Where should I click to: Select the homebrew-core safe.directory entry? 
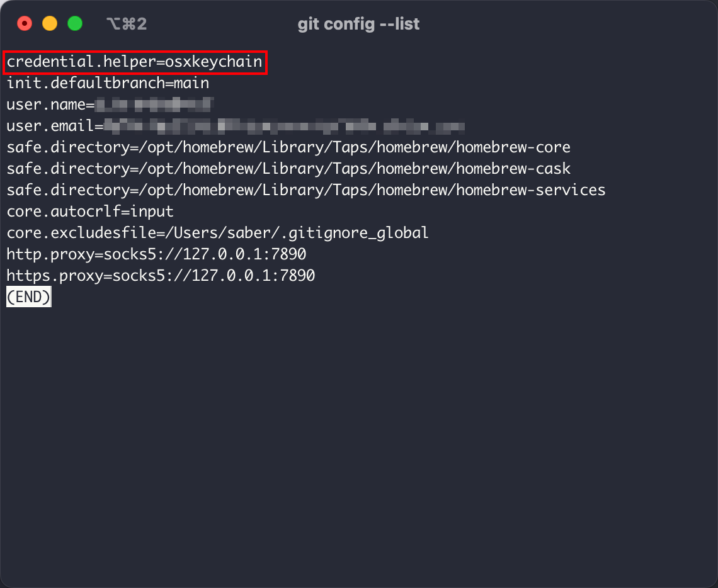click(288, 147)
